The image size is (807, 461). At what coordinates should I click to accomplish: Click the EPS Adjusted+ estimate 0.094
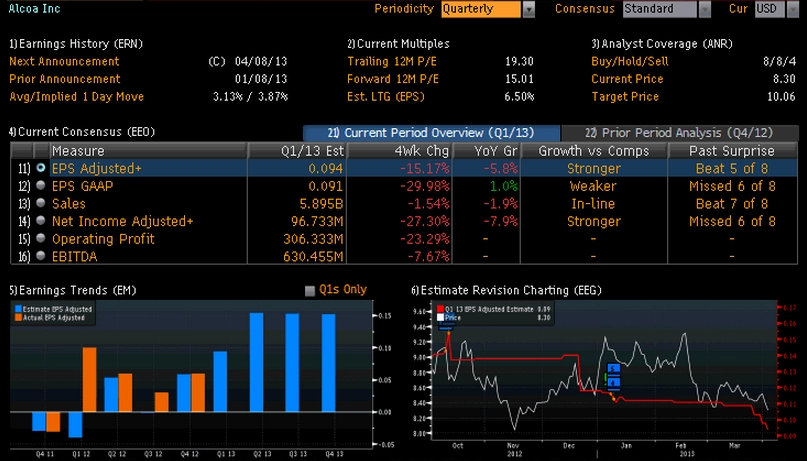pos(326,168)
